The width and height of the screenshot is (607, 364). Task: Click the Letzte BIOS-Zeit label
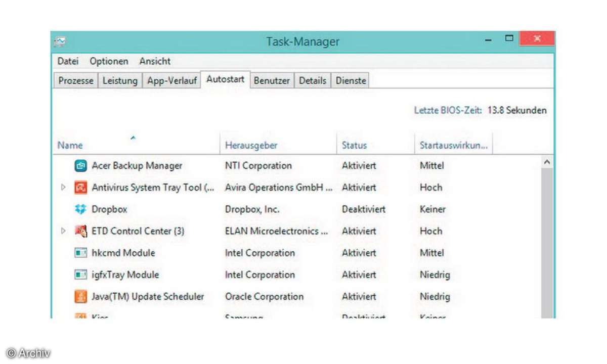[x=448, y=110]
